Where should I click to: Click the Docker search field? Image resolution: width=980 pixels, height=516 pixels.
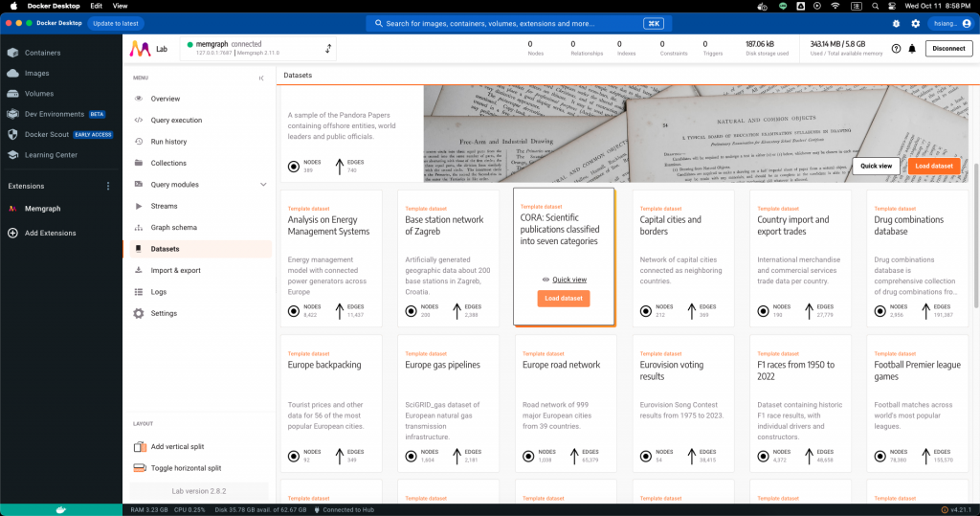(518, 24)
